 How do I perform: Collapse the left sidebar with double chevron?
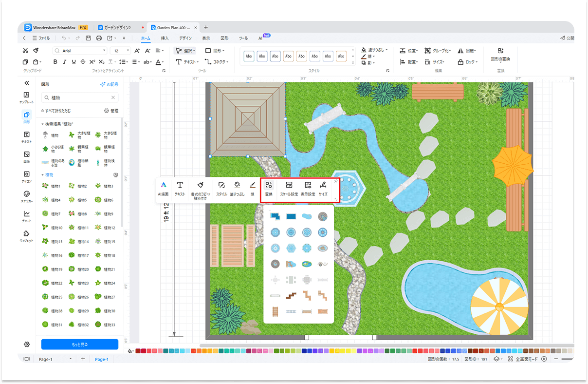tap(27, 83)
